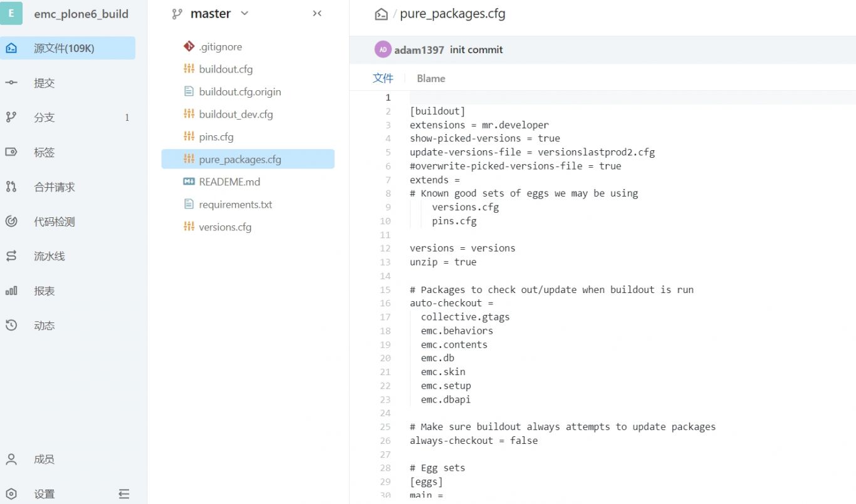Click the settings hexagon icon

[11, 494]
